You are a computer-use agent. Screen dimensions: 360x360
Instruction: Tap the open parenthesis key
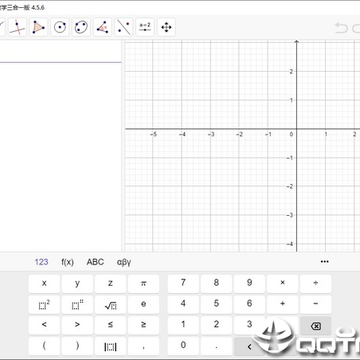point(44,346)
